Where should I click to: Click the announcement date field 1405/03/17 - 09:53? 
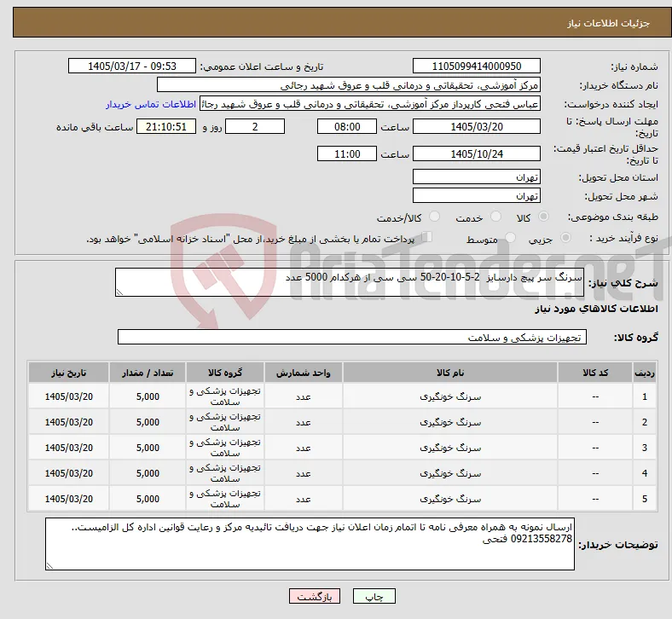[x=132, y=66]
